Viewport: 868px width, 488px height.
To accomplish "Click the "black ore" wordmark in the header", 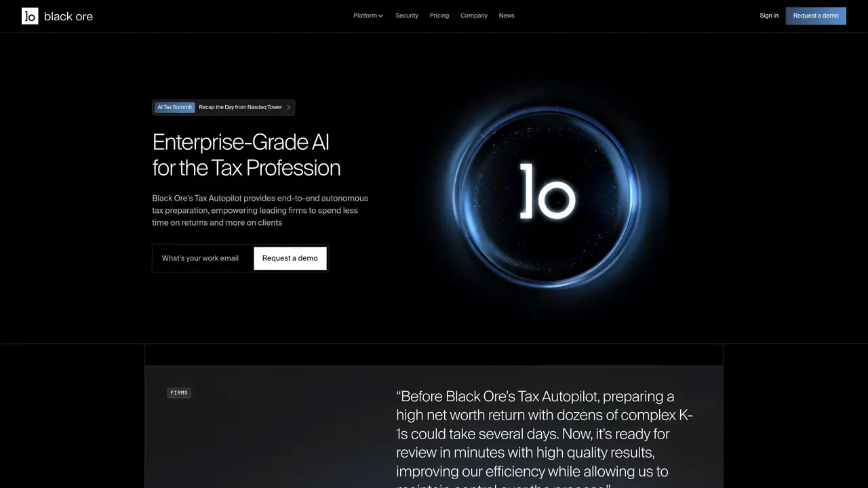I will 68,16.
